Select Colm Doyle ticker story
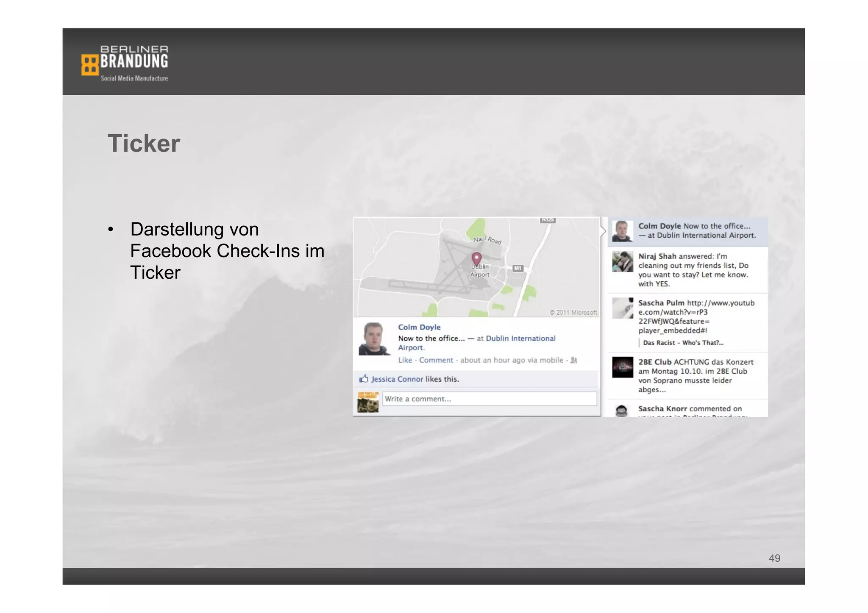The height and width of the screenshot is (613, 868). [688, 231]
